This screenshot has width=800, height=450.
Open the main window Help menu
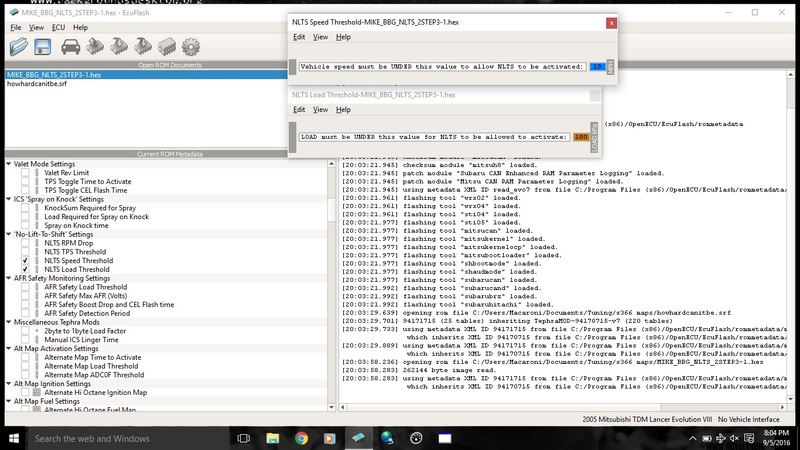pos(80,28)
